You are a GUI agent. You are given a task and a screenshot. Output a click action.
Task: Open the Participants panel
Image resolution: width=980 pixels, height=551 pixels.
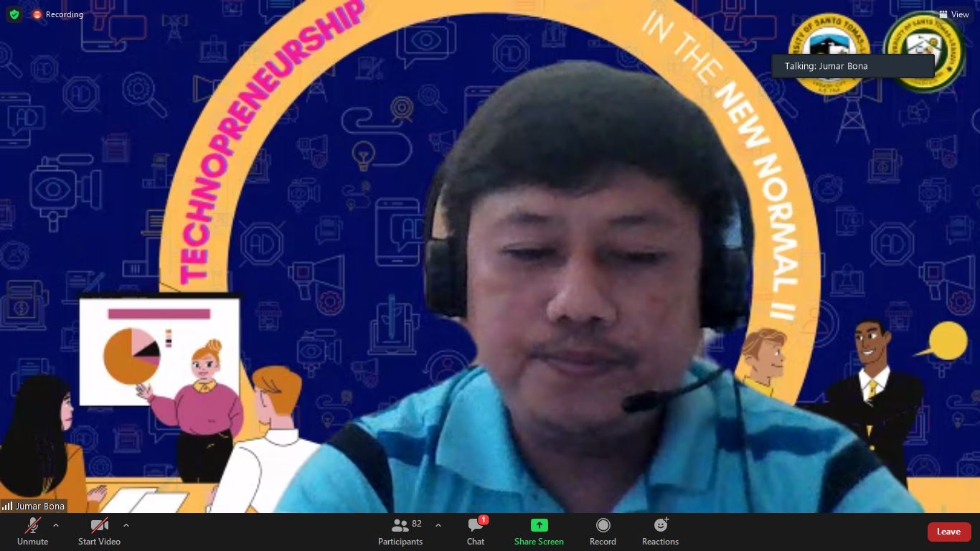point(400,532)
